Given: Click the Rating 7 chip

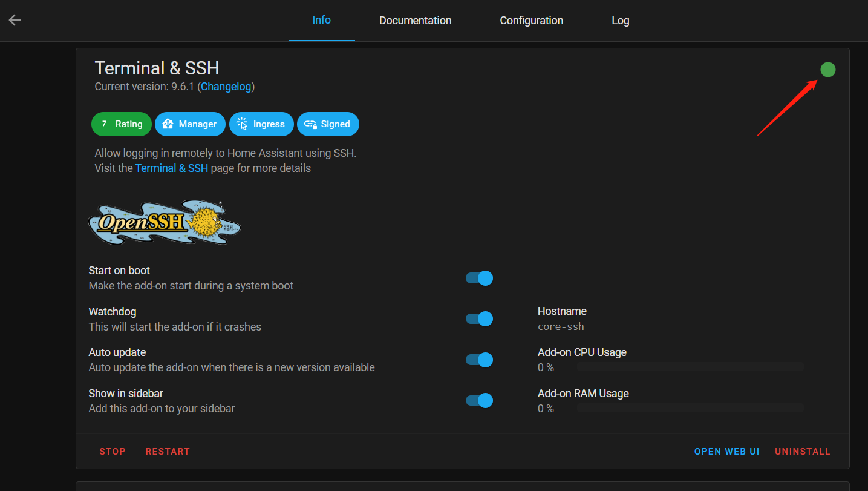Looking at the screenshot, I should click(122, 124).
